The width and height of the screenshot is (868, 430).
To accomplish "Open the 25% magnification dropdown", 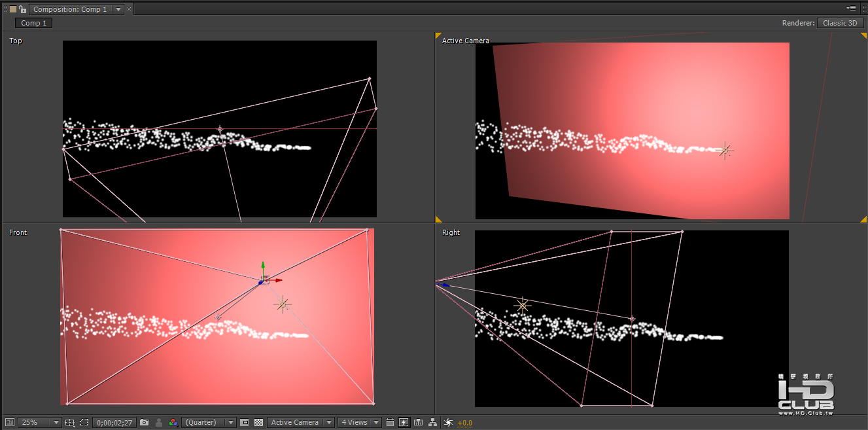I will click(x=39, y=423).
